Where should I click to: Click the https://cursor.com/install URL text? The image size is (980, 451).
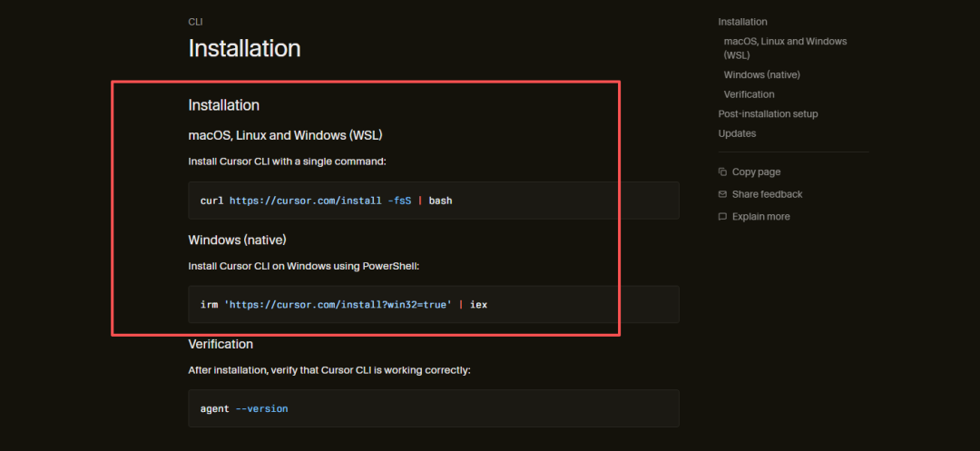[x=306, y=201]
